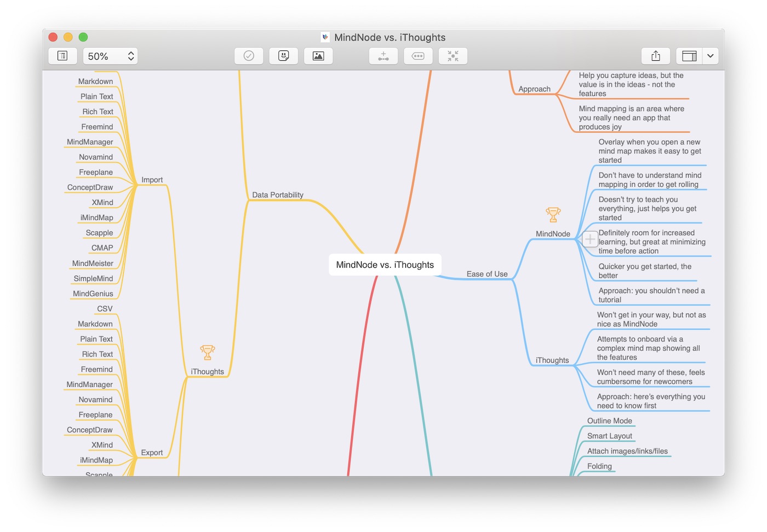Open the 50% zoom level dropdown
767x532 pixels.
click(x=110, y=56)
